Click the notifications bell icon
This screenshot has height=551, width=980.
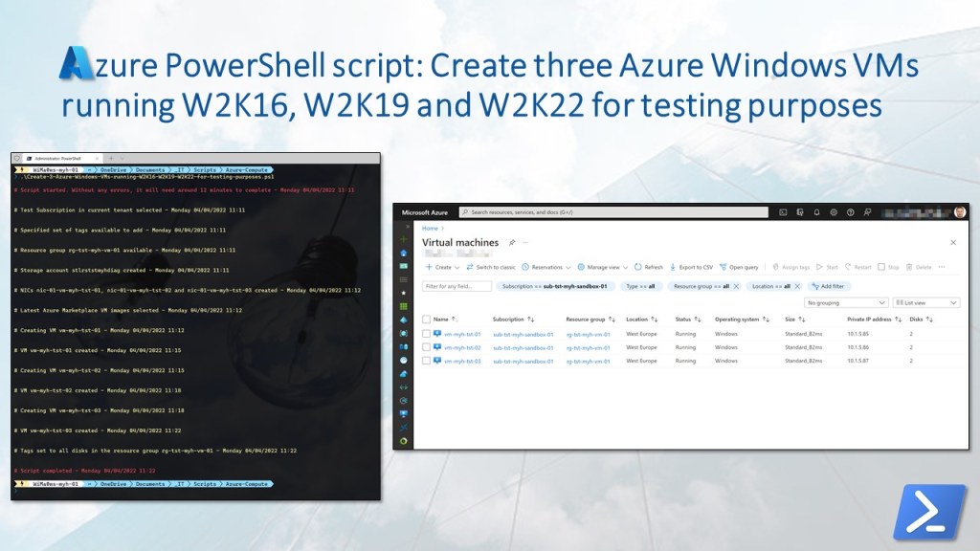816,212
